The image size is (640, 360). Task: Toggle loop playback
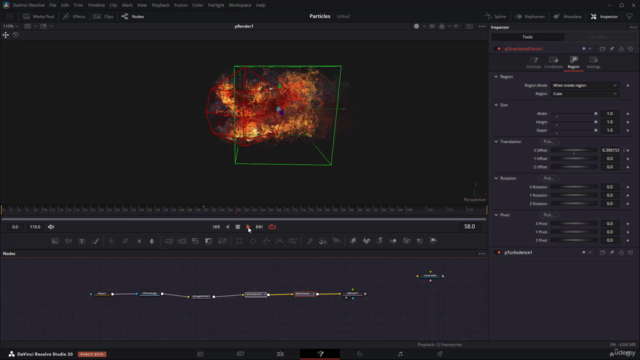[x=272, y=227]
